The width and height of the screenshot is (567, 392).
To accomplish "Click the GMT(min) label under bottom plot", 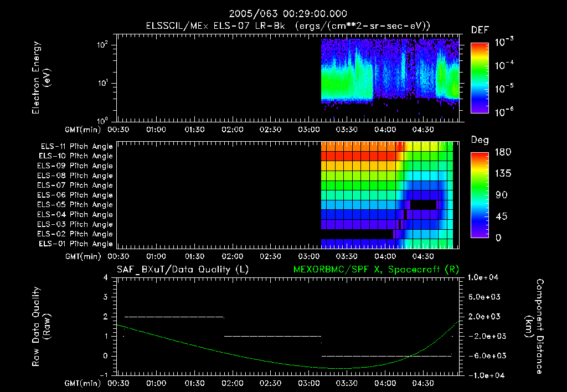I will [83, 383].
